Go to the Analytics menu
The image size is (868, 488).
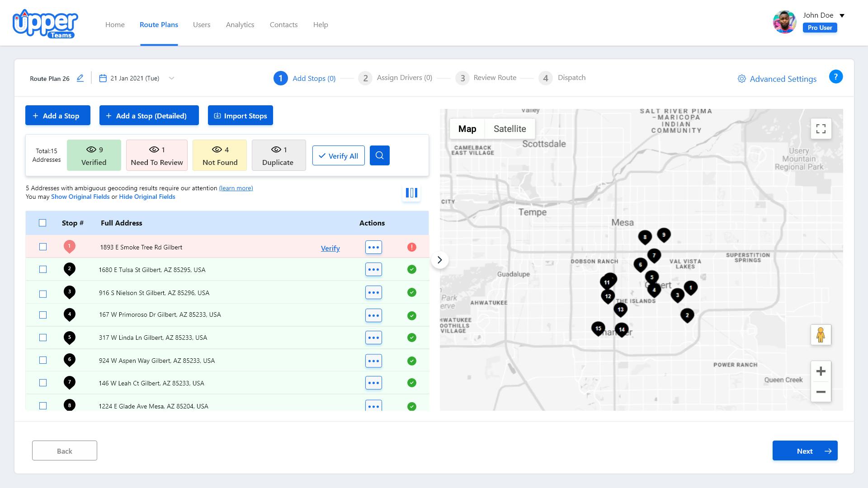240,25
